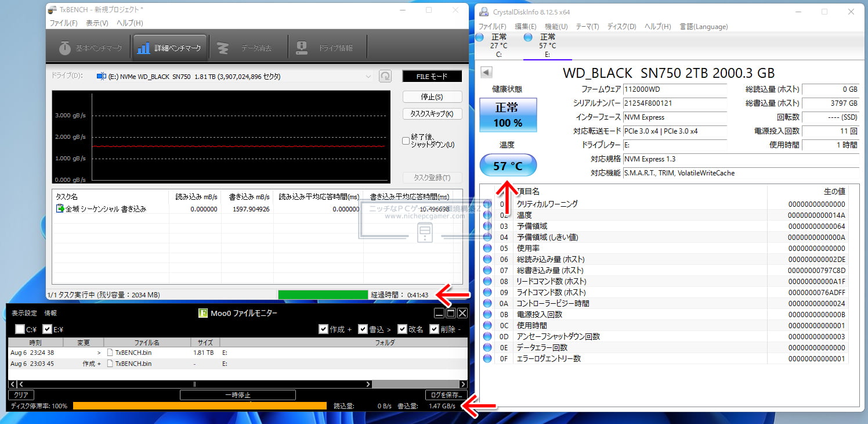This screenshot has height=424, width=868.
Task: Click status orb of 総書き込み量 (ホスト) row
Action: click(487, 270)
